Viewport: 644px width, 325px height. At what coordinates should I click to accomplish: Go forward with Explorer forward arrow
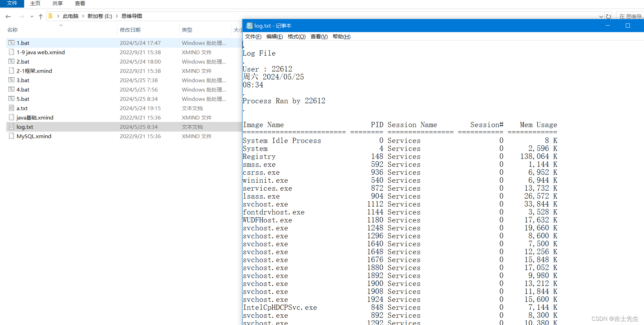[21, 16]
